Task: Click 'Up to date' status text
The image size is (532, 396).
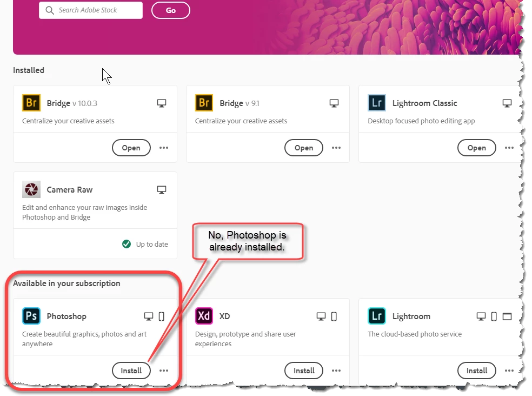Action: [x=152, y=244]
